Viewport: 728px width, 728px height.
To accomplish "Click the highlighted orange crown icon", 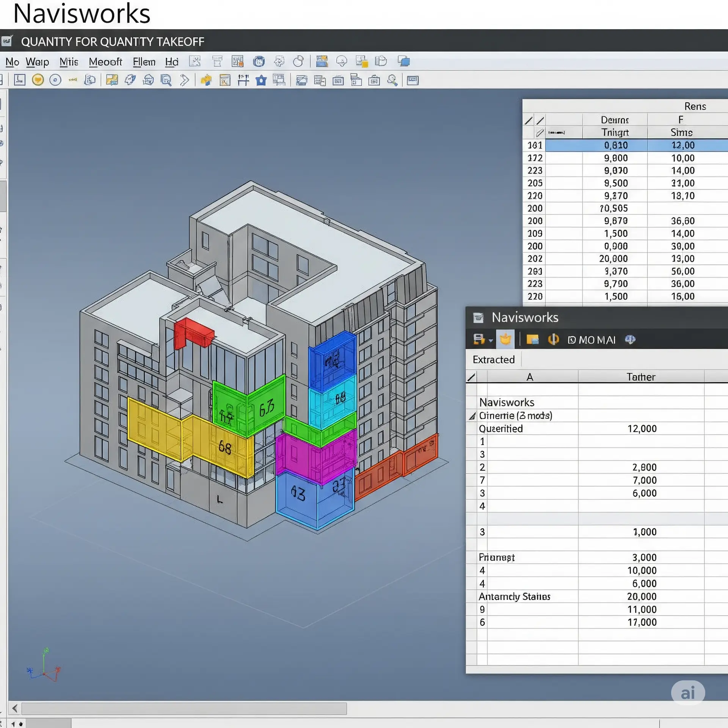I will (x=505, y=339).
